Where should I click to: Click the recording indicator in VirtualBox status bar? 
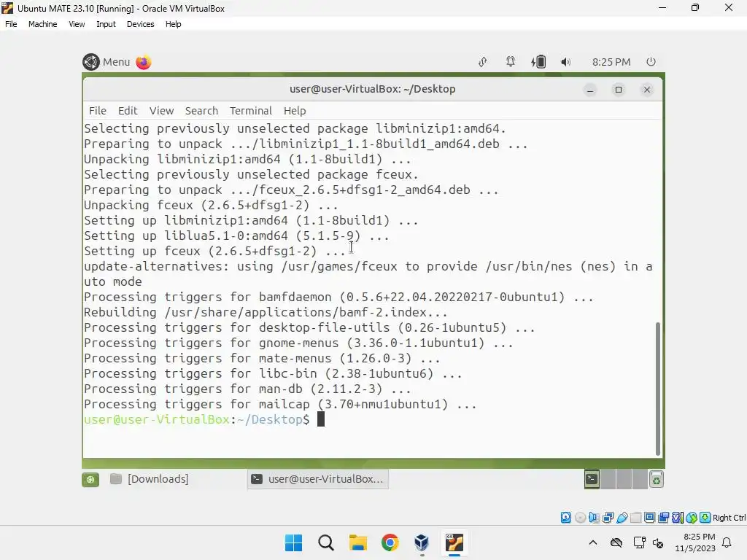pyautogui.click(x=663, y=518)
